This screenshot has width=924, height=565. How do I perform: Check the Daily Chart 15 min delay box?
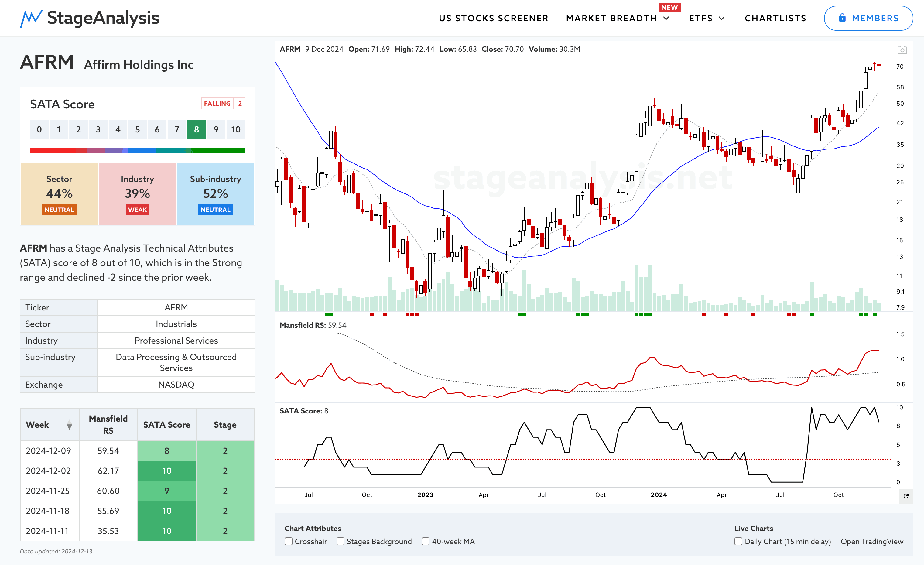738,541
